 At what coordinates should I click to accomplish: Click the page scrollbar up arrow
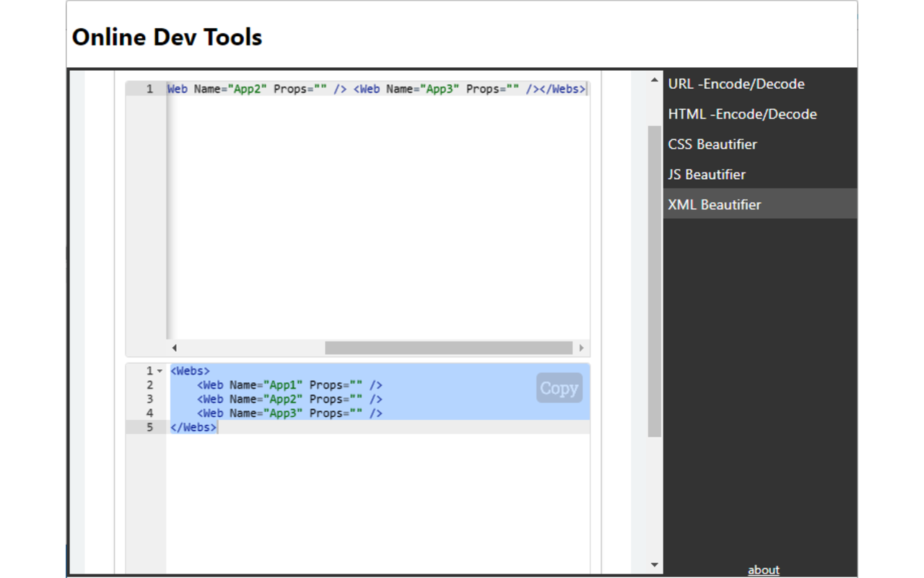[x=655, y=80]
